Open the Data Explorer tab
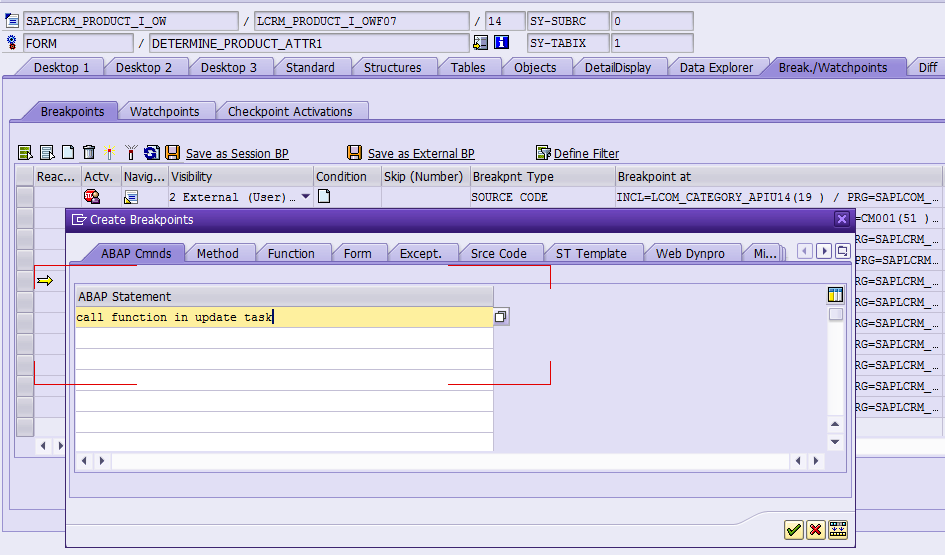 pyautogui.click(x=716, y=67)
